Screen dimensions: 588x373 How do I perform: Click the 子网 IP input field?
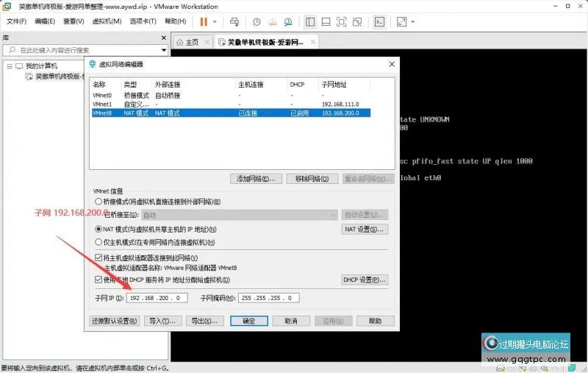click(157, 298)
